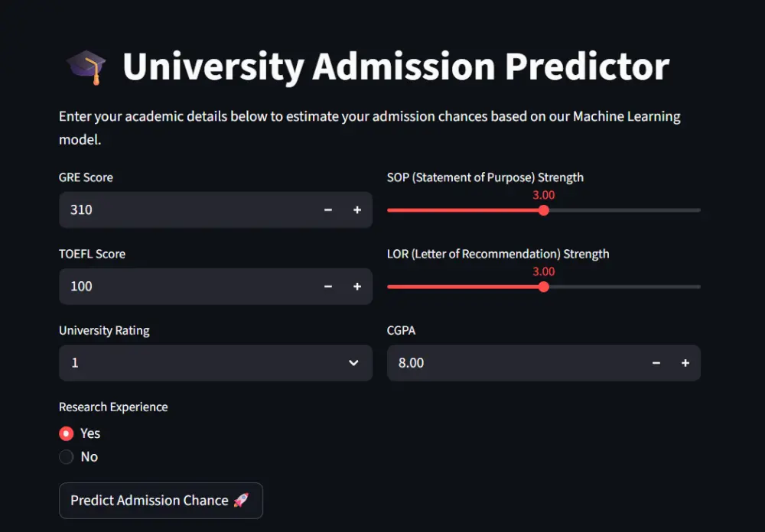This screenshot has height=532, width=765.
Task: Focus the TOEFL Score input field
Action: 184,287
